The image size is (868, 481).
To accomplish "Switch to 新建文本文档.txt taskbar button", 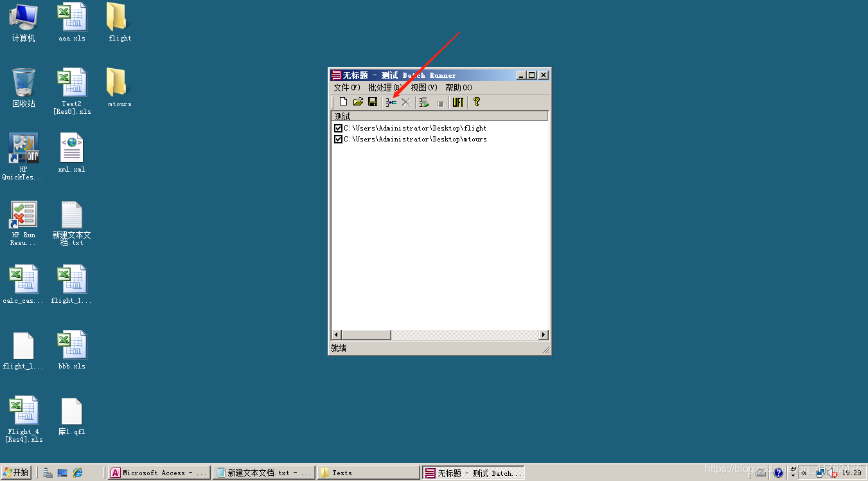I will tap(264, 473).
